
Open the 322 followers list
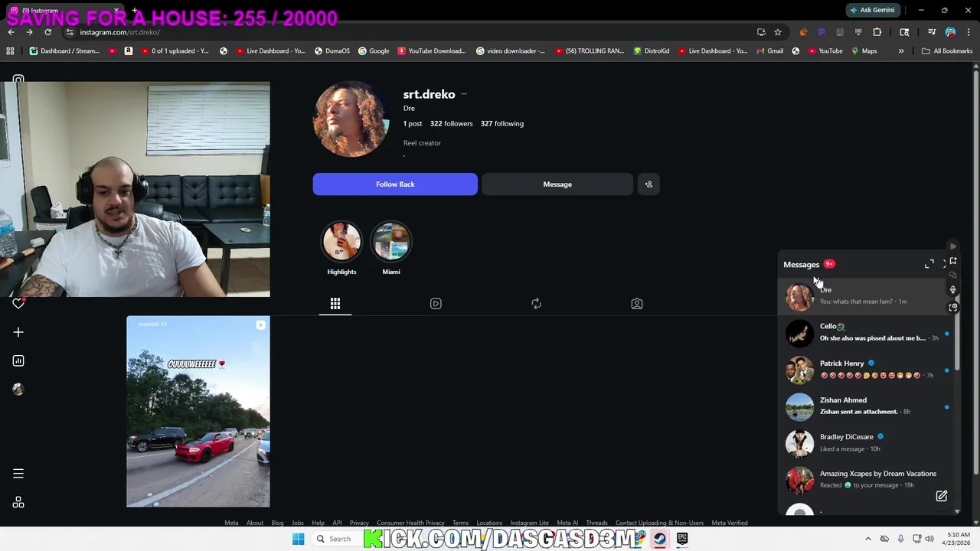point(451,123)
